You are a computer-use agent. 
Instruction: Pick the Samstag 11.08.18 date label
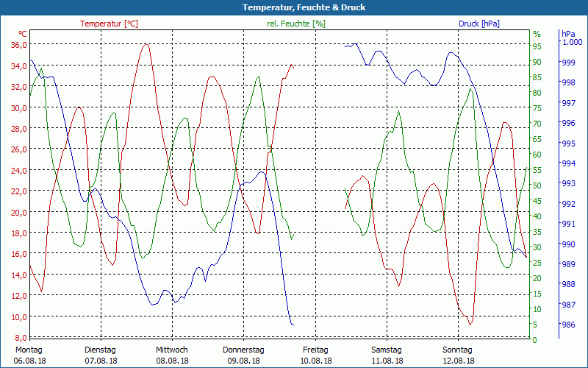point(387,355)
